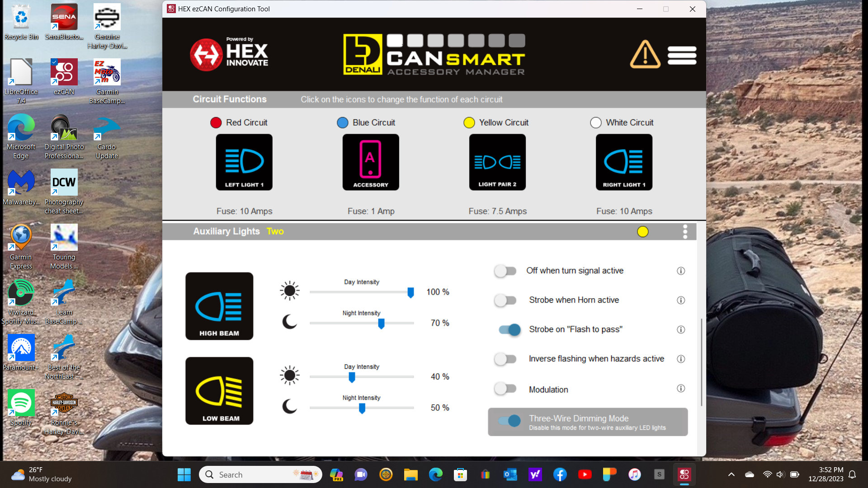Click the Low Beam icon

[219, 391]
